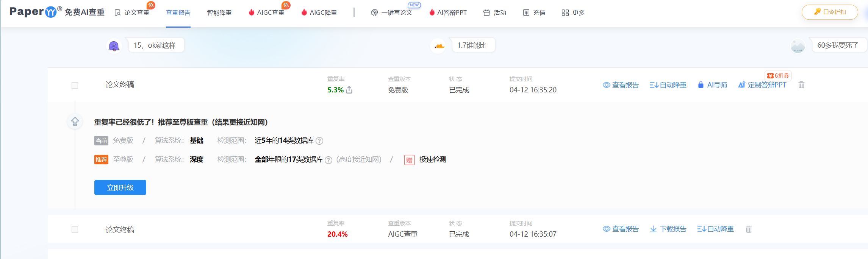Click the 口令折扣 button

830,12
